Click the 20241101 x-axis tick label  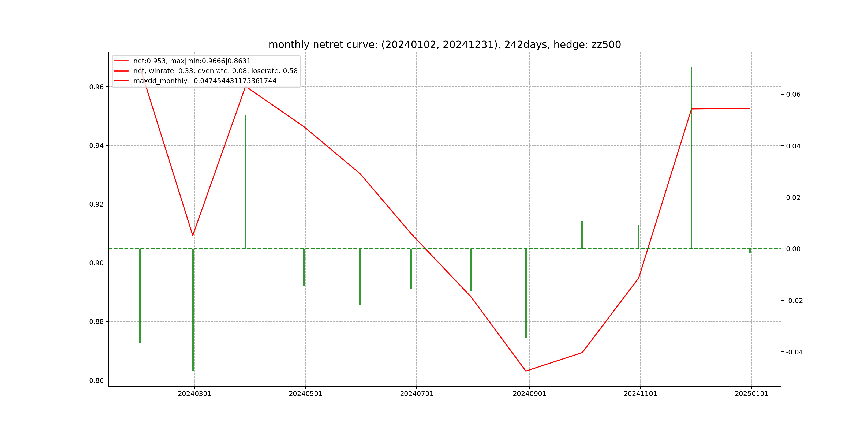point(640,394)
